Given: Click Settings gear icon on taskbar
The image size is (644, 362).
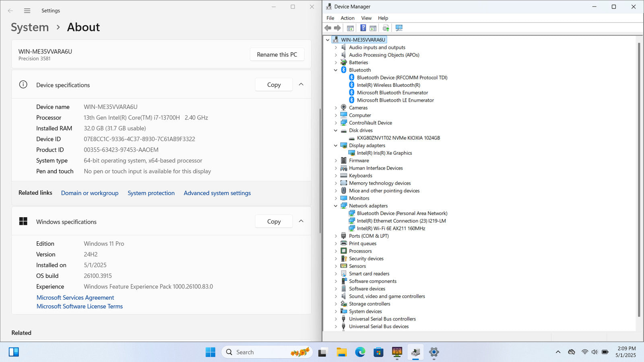Looking at the screenshot, I should [434, 352].
